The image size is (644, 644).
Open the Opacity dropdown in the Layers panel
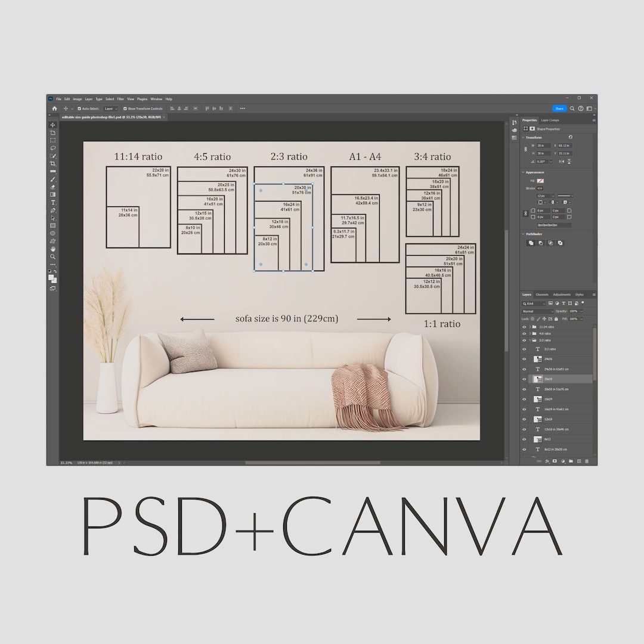click(x=581, y=311)
